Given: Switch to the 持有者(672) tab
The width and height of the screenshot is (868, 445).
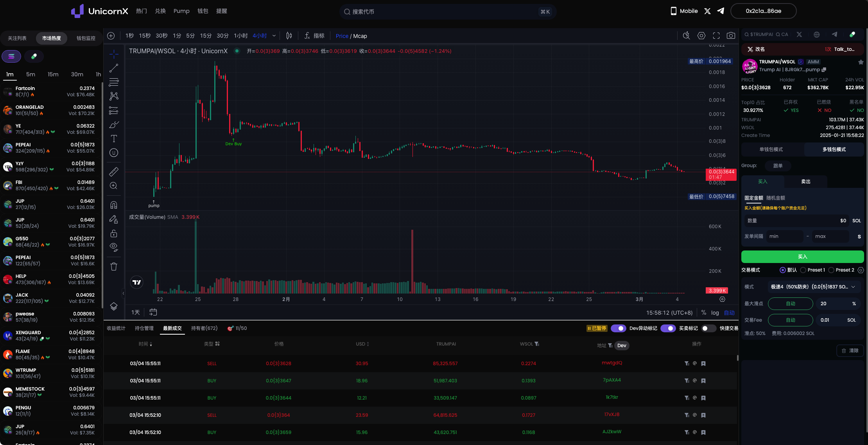Looking at the screenshot, I should coord(204,328).
